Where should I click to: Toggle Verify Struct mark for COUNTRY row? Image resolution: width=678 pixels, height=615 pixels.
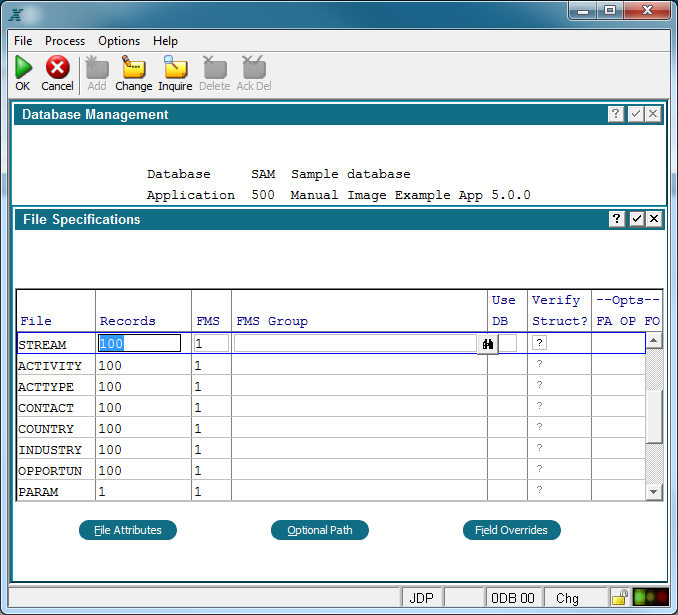[539, 427]
